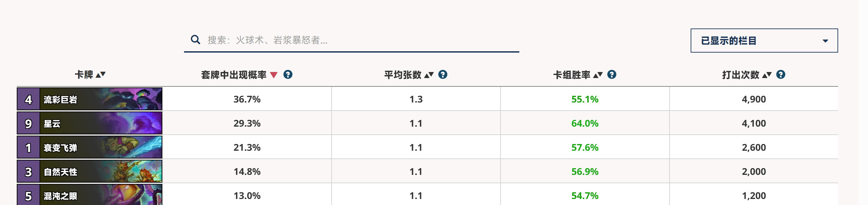Viewport: 868px width, 205px height.
Task: Toggle sort arrows beside 平均张数
Action: pos(428,75)
